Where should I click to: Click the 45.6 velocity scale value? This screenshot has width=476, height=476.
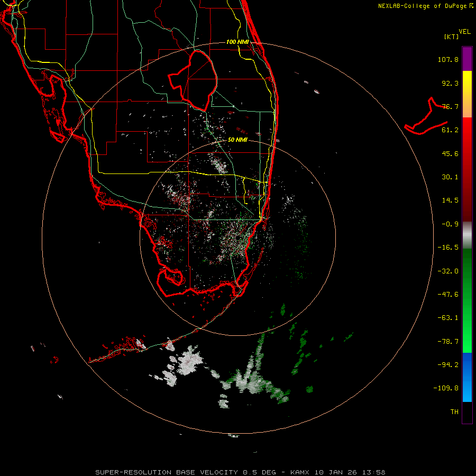tap(450, 153)
